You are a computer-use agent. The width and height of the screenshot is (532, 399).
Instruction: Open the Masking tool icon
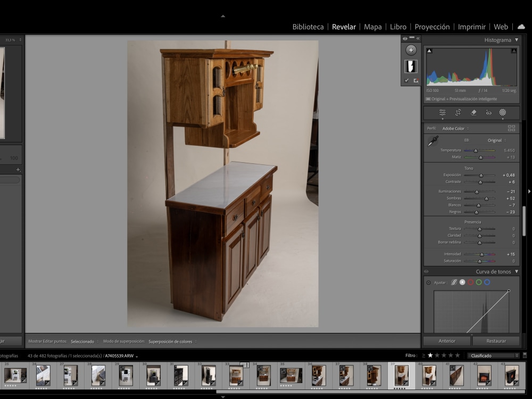click(x=503, y=112)
